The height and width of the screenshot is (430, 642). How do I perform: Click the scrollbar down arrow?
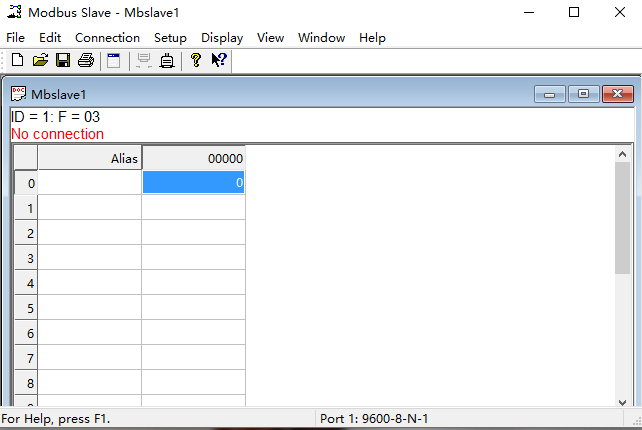pos(622,402)
